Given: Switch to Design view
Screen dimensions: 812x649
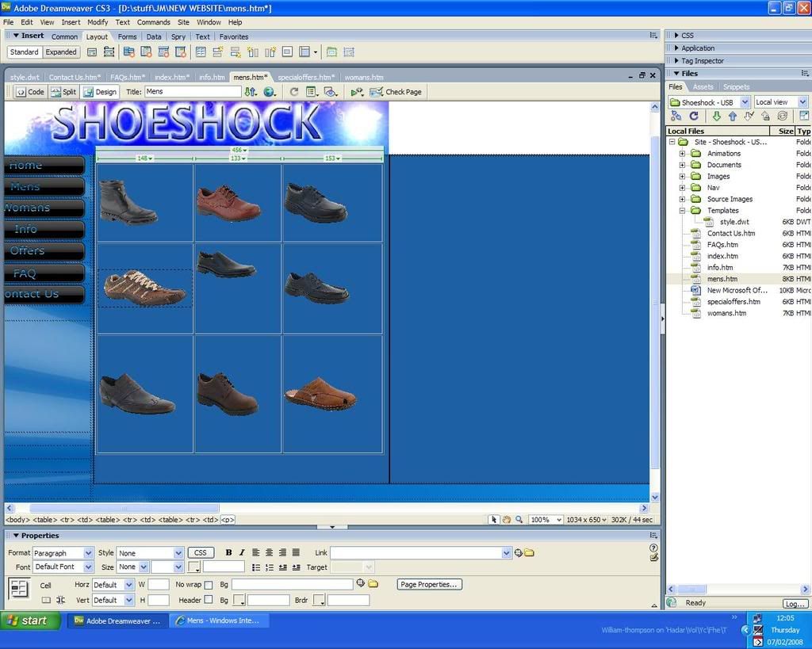Looking at the screenshot, I should click(x=101, y=92).
